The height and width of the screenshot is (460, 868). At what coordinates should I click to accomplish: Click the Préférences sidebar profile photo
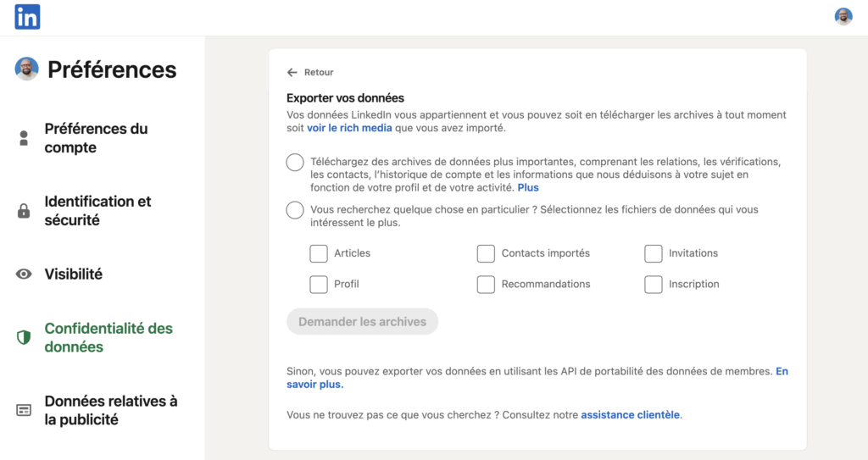[x=27, y=69]
